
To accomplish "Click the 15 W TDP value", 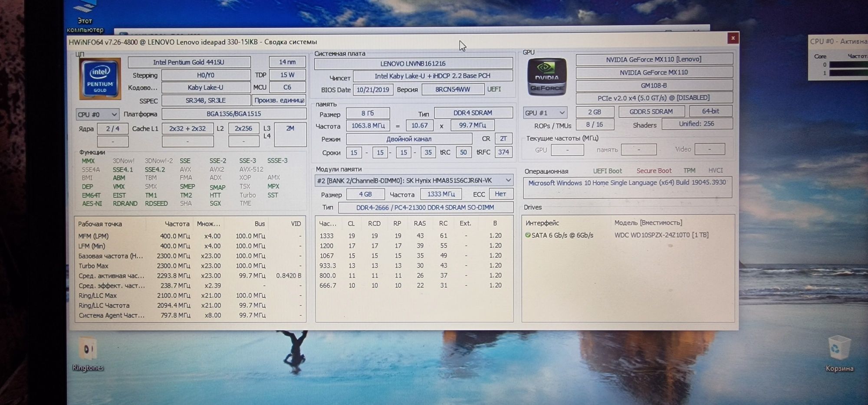I will coord(287,75).
